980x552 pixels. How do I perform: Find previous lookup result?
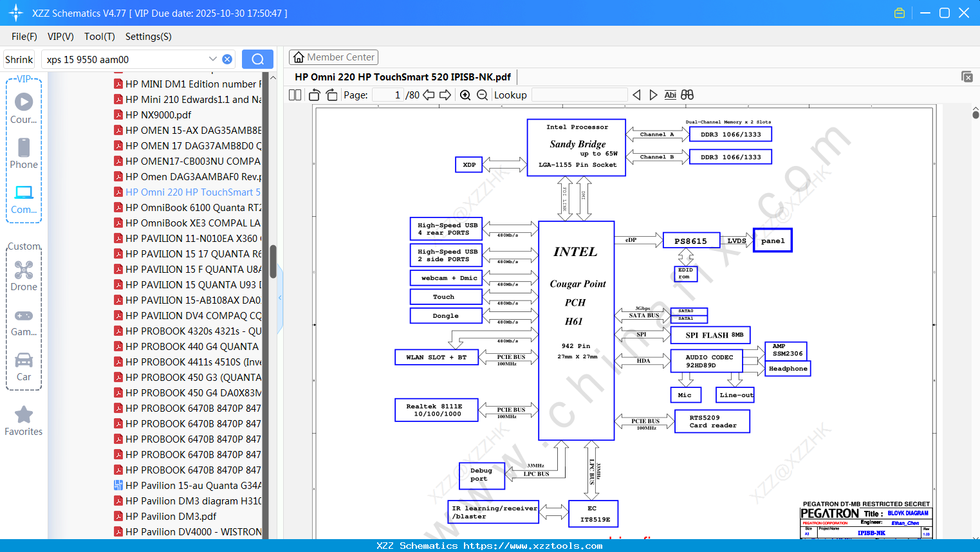click(636, 95)
